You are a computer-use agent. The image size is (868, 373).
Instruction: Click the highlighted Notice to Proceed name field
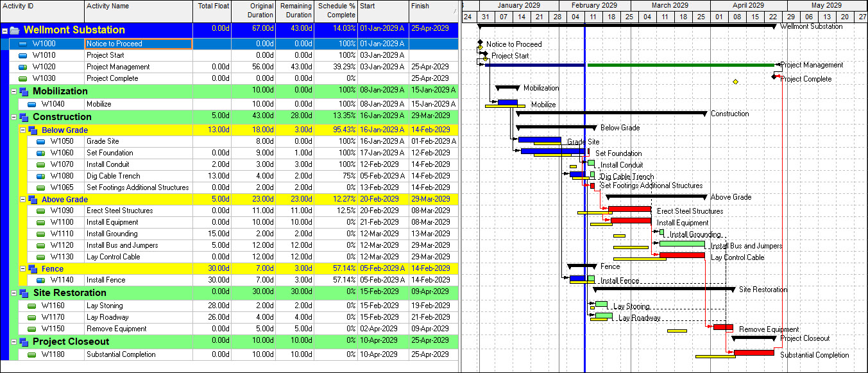(139, 44)
